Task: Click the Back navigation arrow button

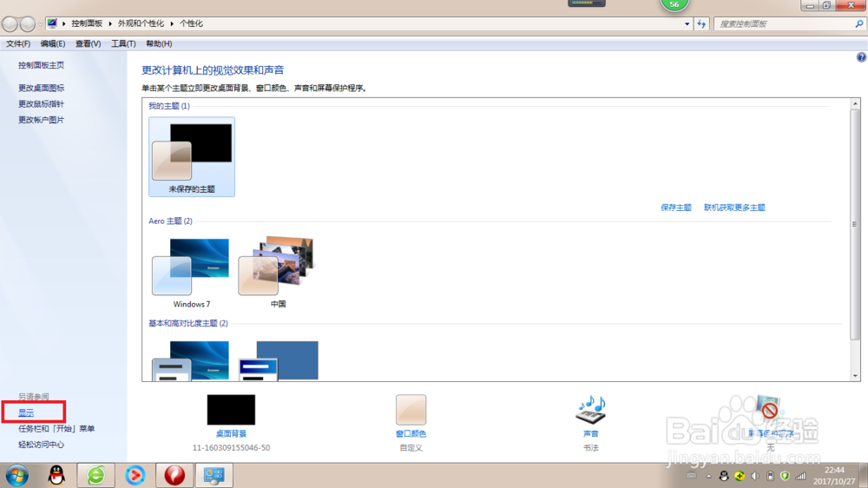Action: point(10,23)
